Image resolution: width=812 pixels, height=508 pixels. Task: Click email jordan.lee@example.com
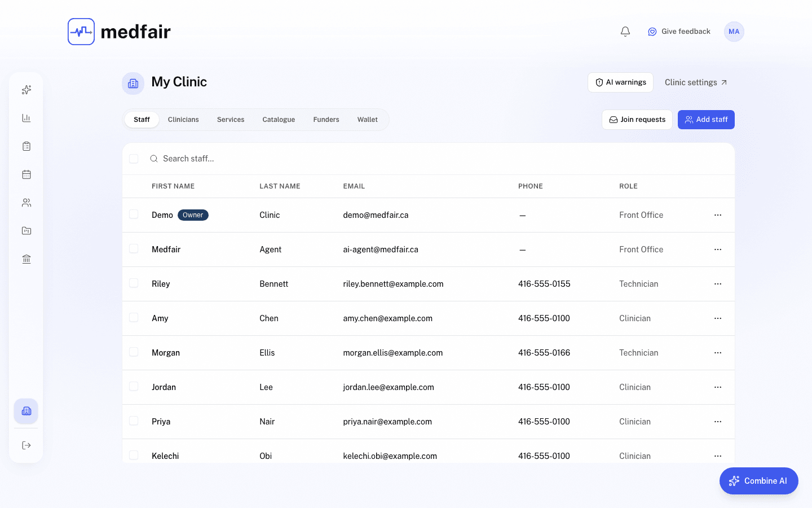[x=389, y=387]
